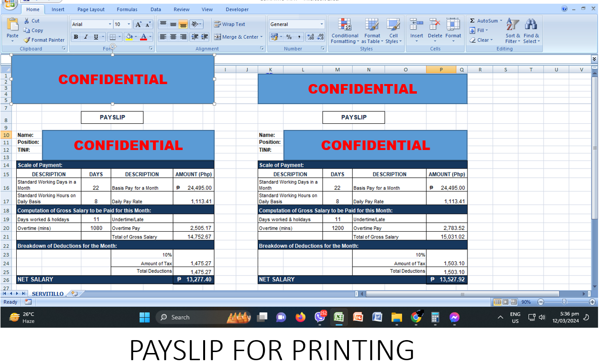Screen dimensions: 599x364
Task: Open the text Orientation options
Action: [x=196, y=24]
